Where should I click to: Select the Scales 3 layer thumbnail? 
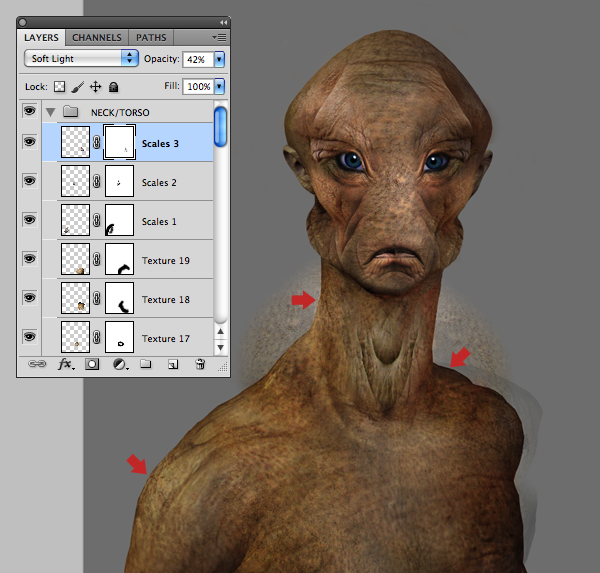tap(75, 142)
